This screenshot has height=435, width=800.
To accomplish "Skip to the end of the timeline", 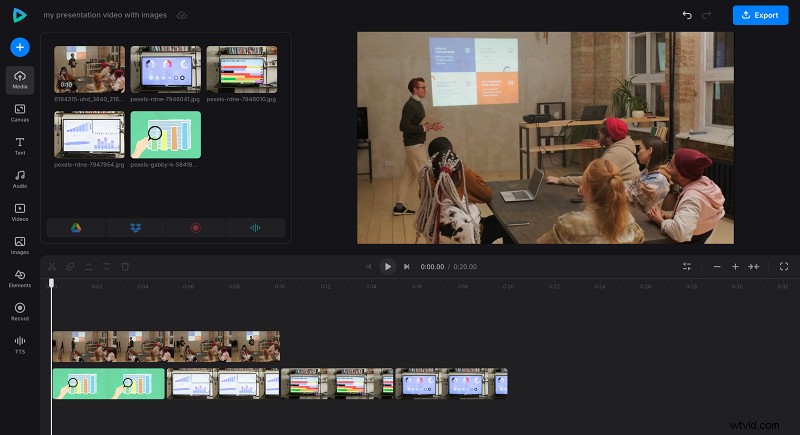I will coord(406,267).
